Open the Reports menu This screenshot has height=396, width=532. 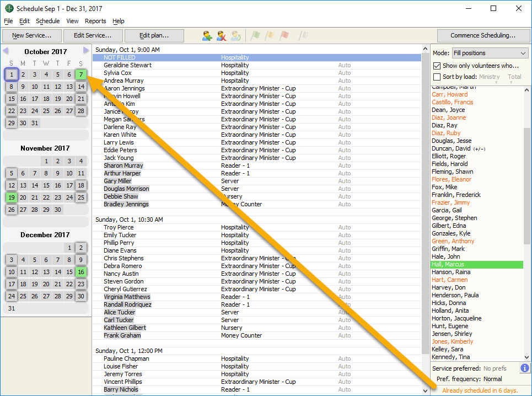click(95, 21)
